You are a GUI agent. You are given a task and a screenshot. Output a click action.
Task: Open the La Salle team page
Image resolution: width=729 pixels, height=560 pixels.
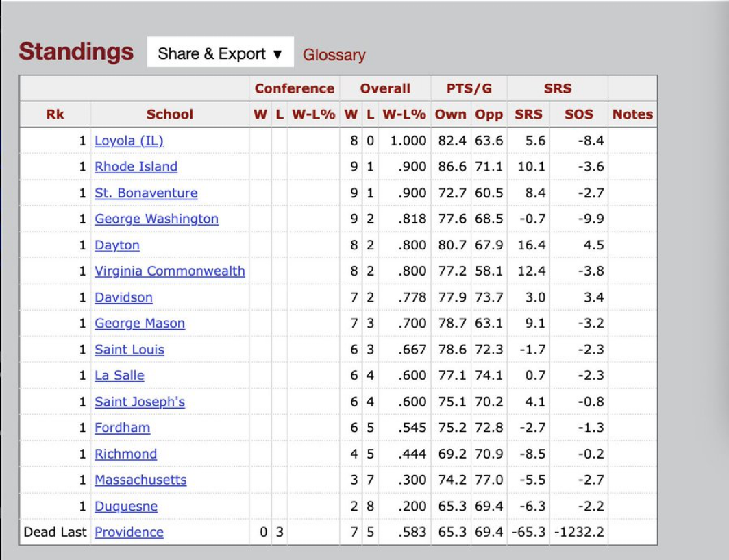coord(119,375)
